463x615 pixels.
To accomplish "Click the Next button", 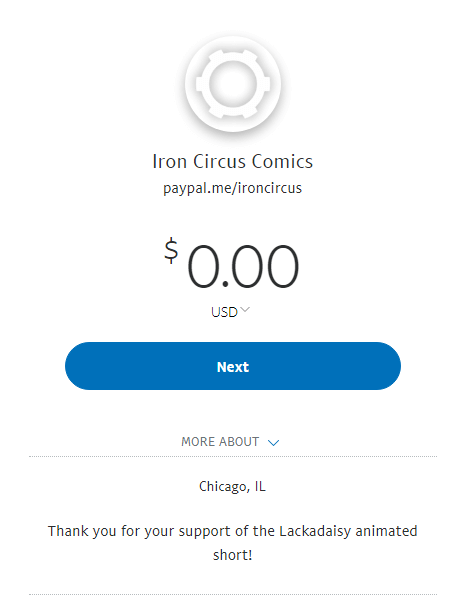I will 233,366.
